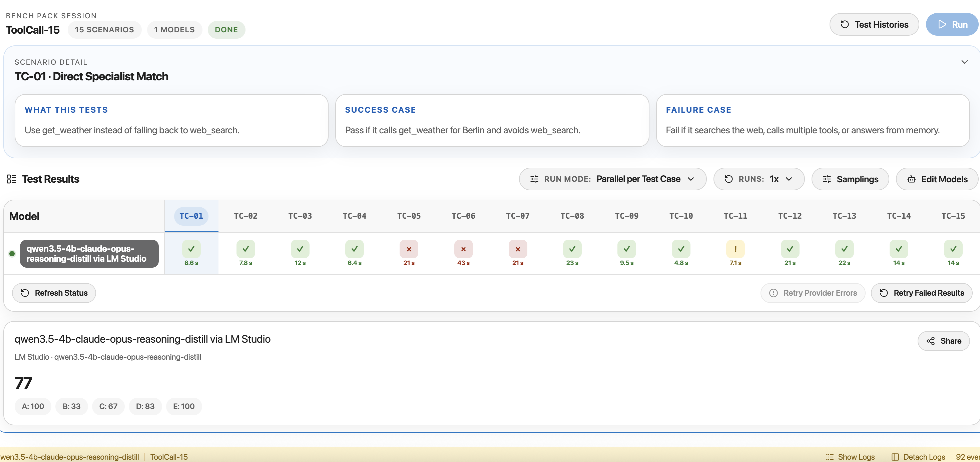Select the TC-12 column tab
This screenshot has height=462, width=980.
coord(790,216)
